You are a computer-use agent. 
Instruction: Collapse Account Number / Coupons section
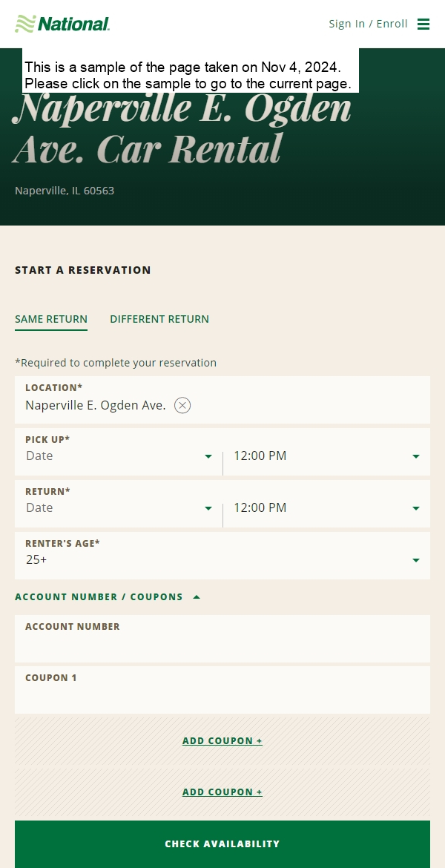108,596
